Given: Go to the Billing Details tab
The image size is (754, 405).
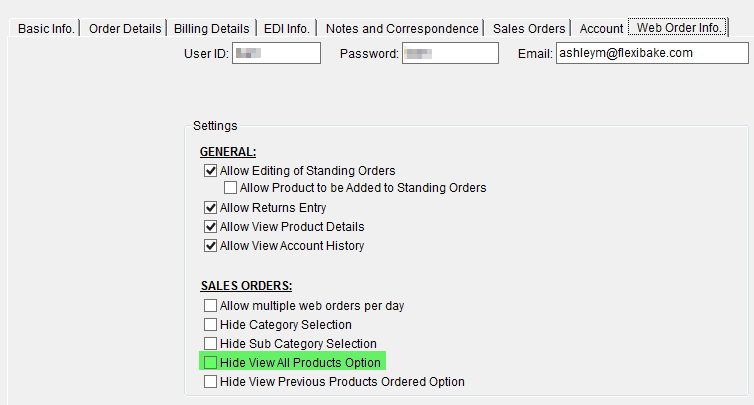Looking at the screenshot, I should click(211, 28).
